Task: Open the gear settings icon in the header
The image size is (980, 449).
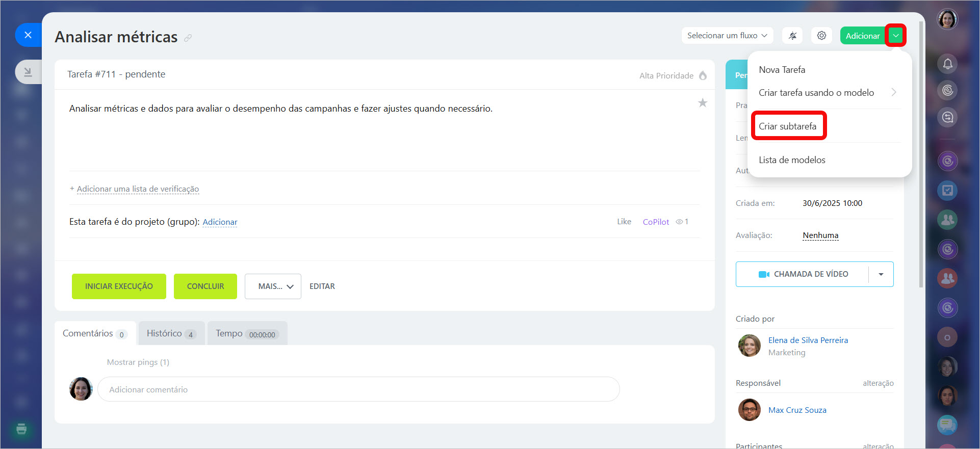Action: [821, 36]
